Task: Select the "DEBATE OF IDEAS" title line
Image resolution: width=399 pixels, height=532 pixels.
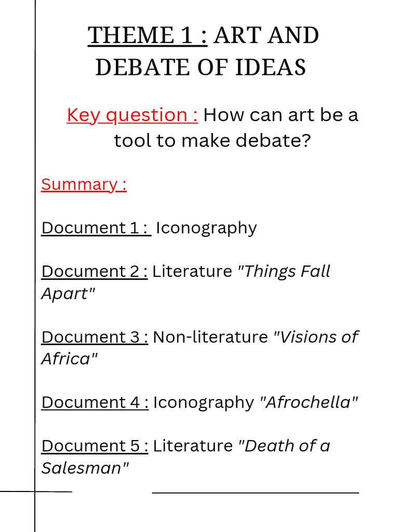Action: pos(201,68)
